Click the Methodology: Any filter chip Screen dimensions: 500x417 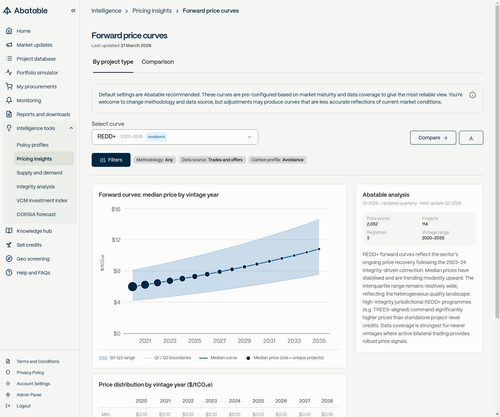click(154, 160)
